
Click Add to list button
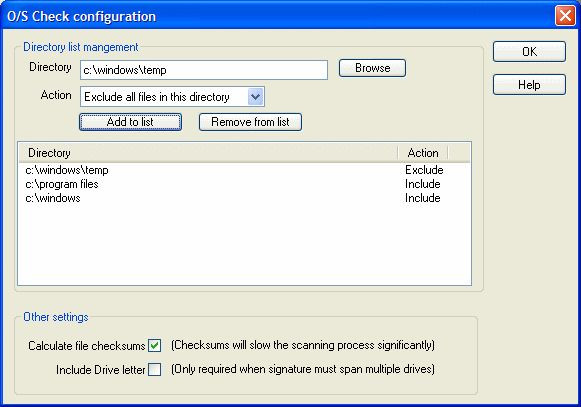point(130,122)
